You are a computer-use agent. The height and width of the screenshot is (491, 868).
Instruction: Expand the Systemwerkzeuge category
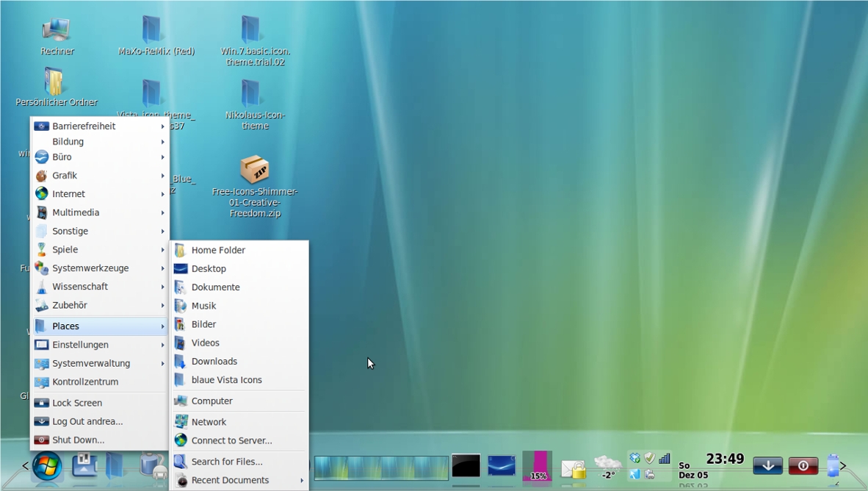click(100, 268)
